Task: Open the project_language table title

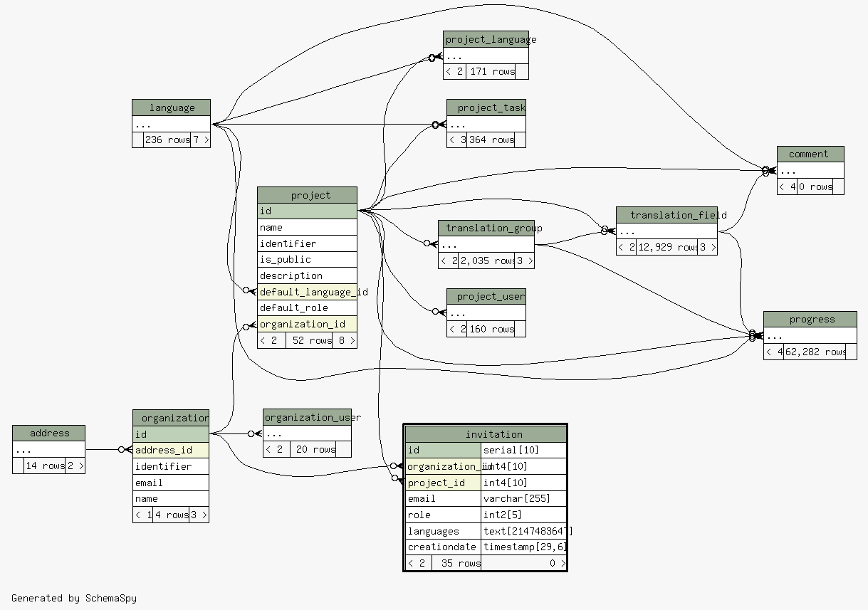Action: [x=486, y=39]
